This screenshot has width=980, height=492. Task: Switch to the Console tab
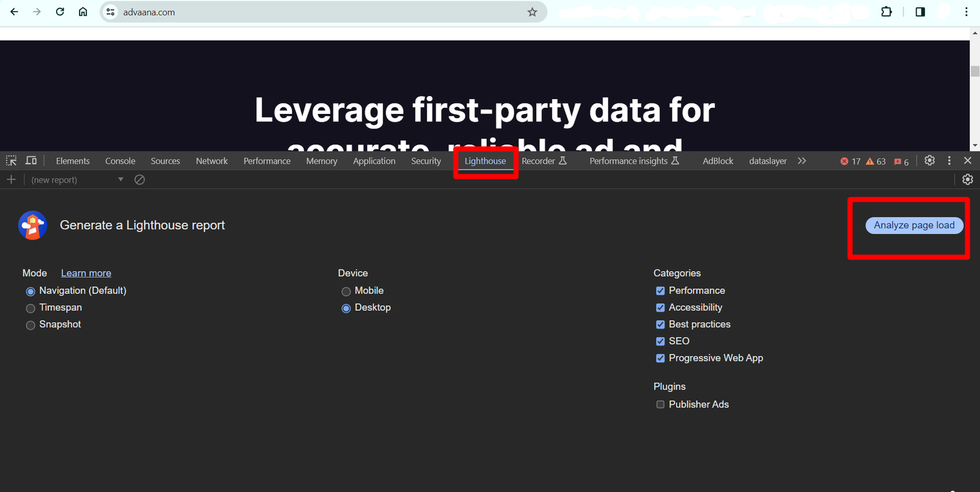click(x=120, y=161)
